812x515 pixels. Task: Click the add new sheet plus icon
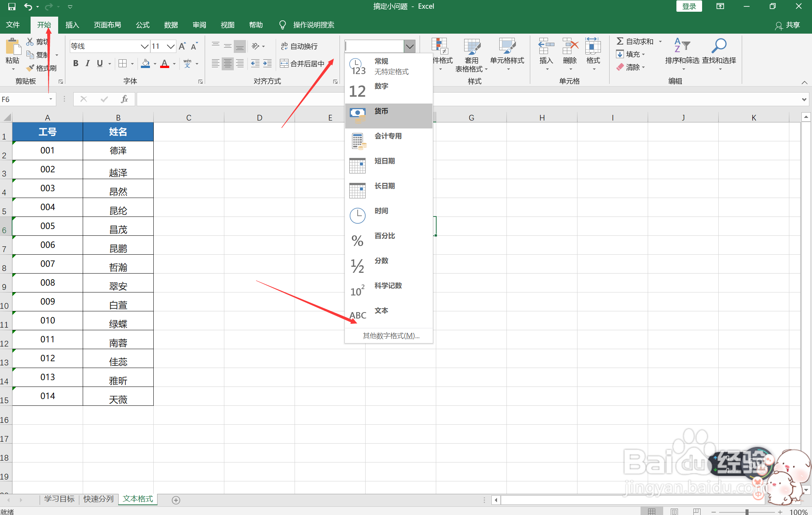(x=176, y=500)
